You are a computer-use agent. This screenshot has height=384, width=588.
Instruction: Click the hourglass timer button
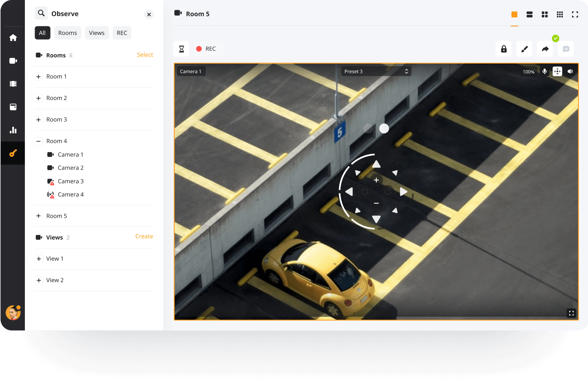(x=181, y=49)
